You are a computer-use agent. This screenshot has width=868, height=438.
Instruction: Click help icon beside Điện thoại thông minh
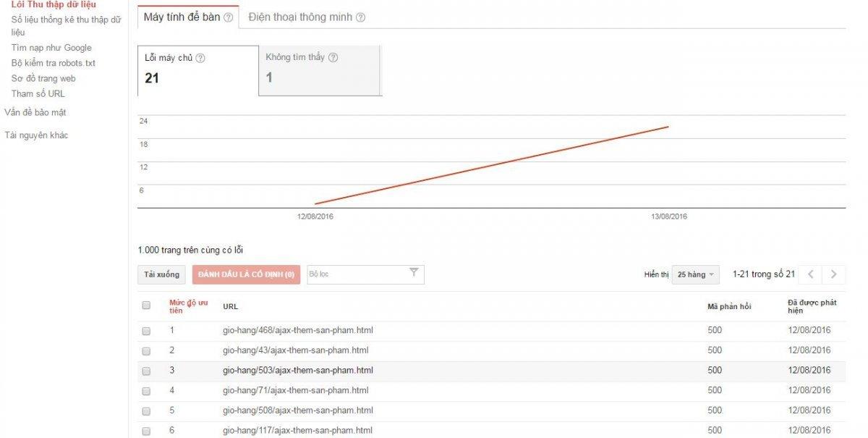(360, 17)
